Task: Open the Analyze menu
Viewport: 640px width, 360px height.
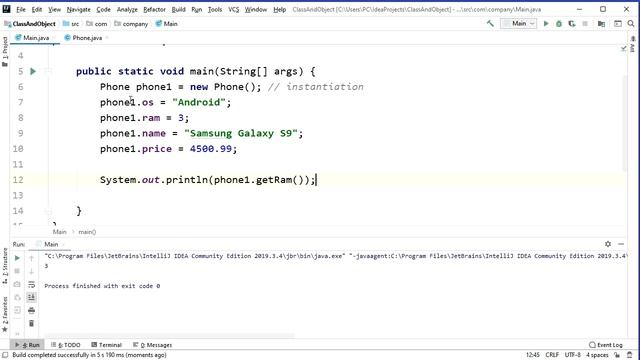Action: 127,9
